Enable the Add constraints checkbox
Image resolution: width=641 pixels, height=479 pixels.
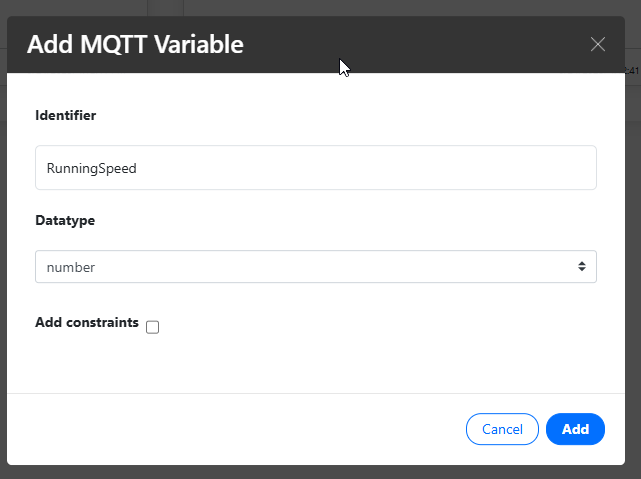152,327
